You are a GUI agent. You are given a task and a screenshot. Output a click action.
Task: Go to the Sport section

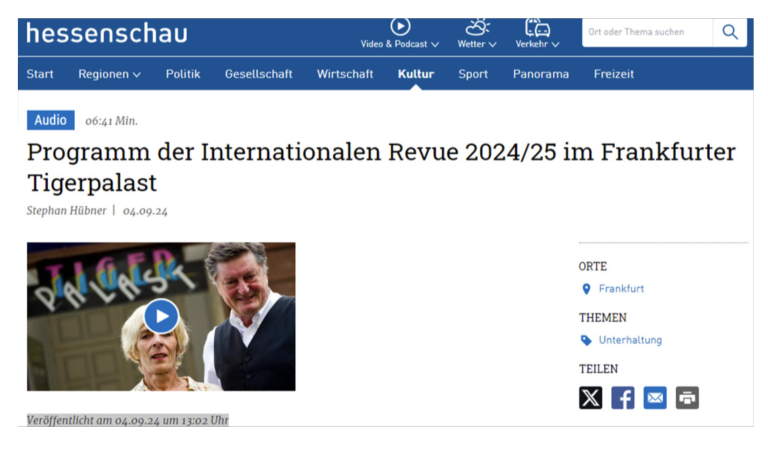[x=473, y=74]
